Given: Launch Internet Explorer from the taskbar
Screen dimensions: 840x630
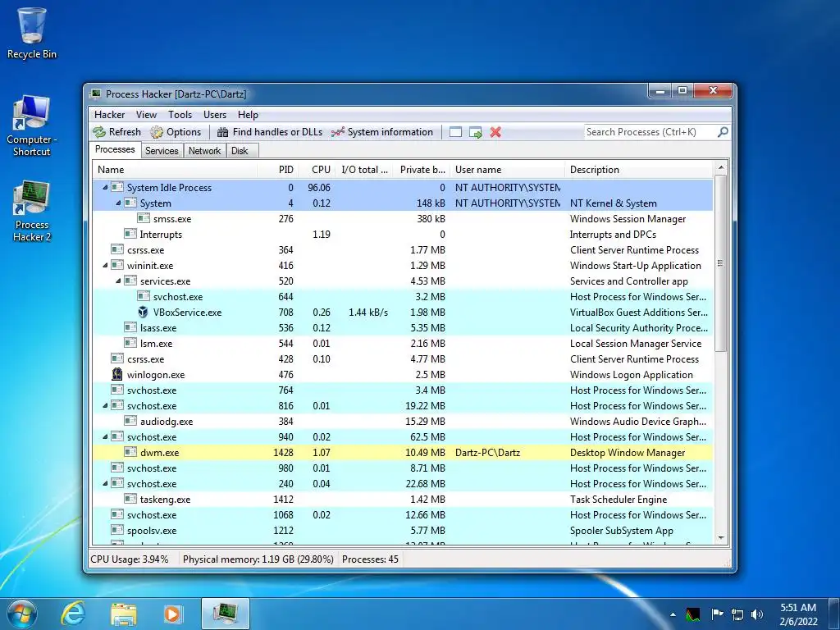Looking at the screenshot, I should click(x=73, y=614).
